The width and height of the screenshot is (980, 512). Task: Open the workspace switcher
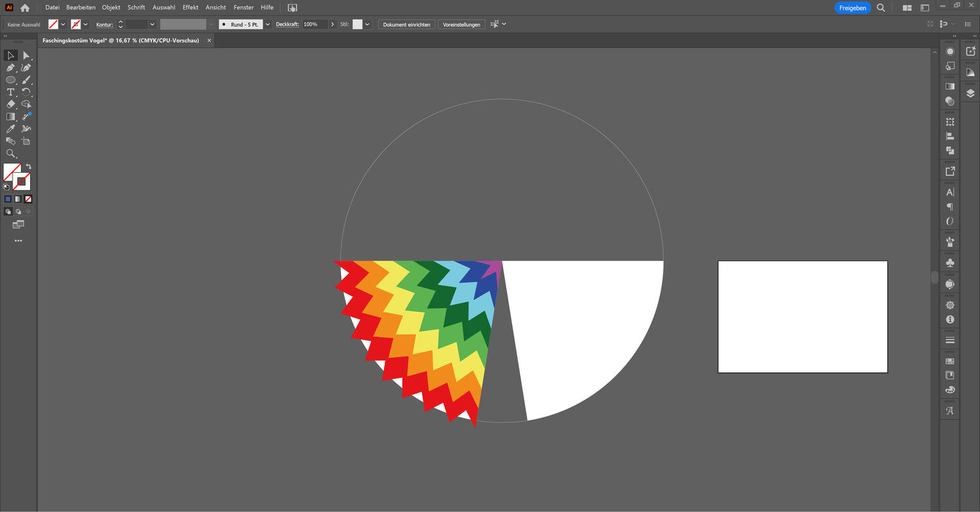click(924, 8)
